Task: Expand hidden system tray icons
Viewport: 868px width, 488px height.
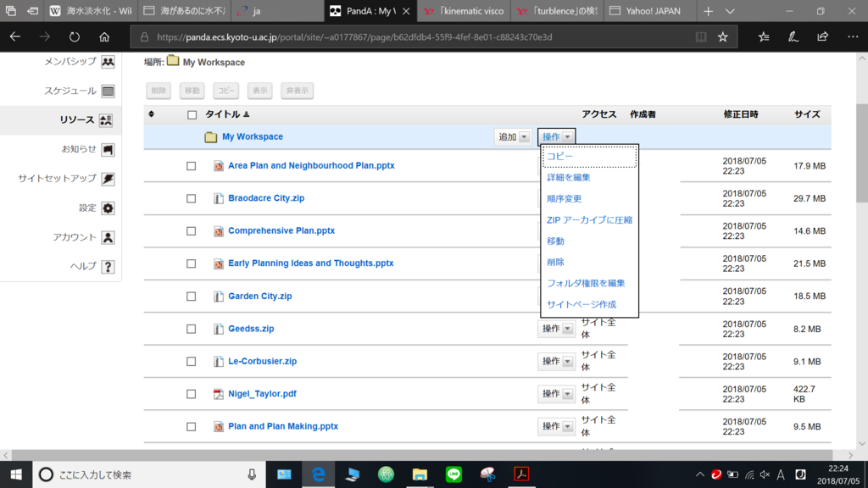Action: click(x=699, y=474)
